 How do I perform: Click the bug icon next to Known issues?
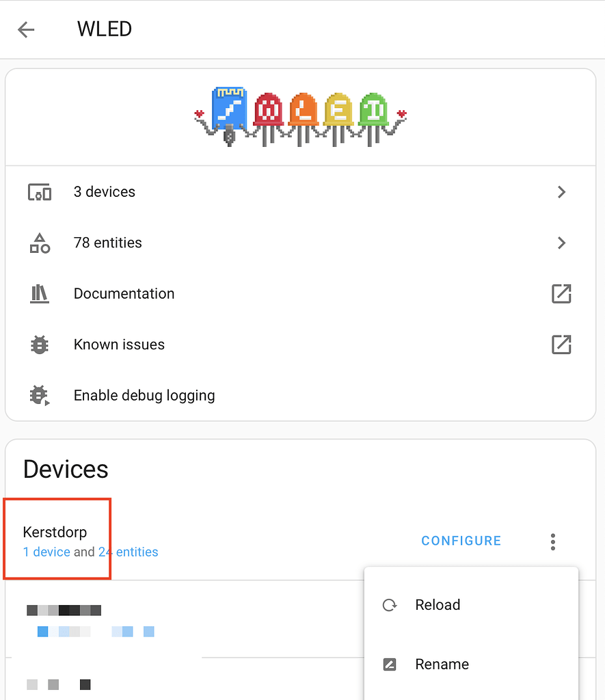[x=40, y=345]
